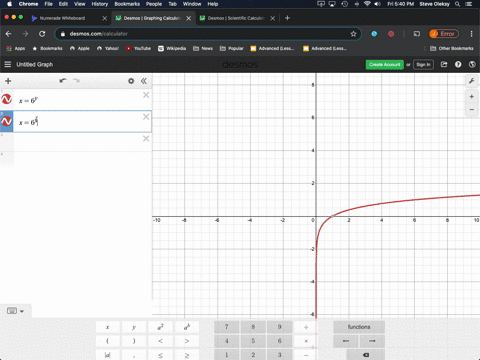The image size is (480, 360).
Task: Undo the last edit
Action: pos(63,81)
